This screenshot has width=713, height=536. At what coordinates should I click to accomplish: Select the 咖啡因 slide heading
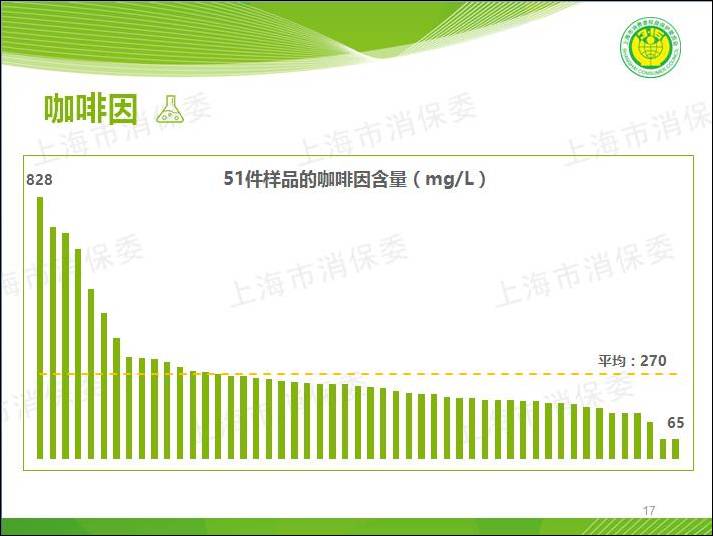[90, 110]
